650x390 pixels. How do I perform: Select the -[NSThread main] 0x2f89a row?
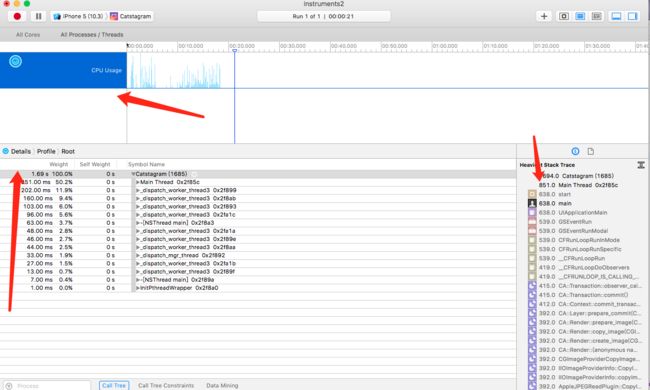[258, 280]
